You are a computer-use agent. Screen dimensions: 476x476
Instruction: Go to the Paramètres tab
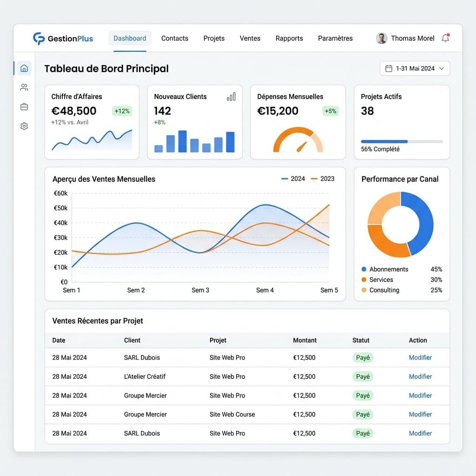point(335,38)
